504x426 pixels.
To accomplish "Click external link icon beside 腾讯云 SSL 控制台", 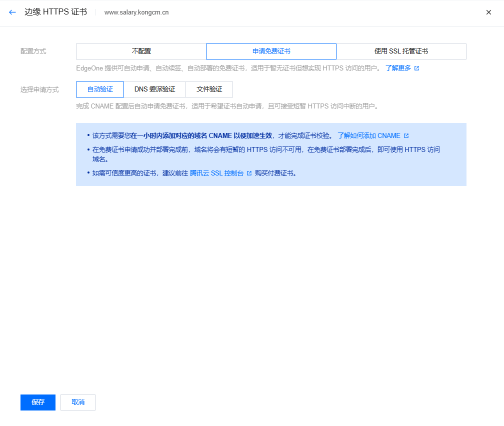I will point(249,173).
